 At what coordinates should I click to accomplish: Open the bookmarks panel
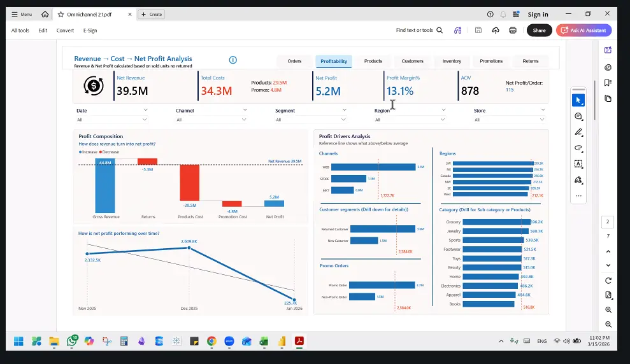coord(608,83)
